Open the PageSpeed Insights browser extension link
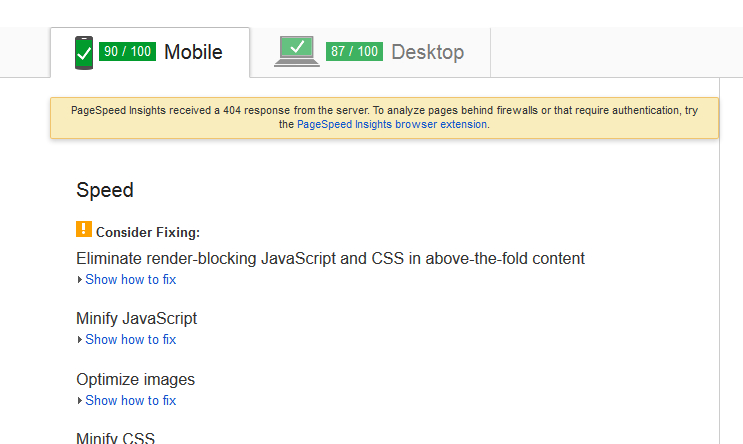 (392, 125)
